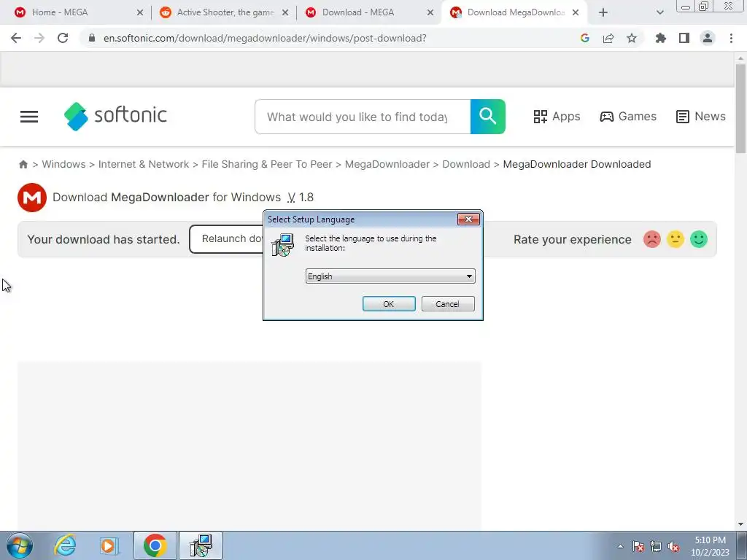Click the setup installer taskbar icon
Image resolution: width=747 pixels, height=560 pixels.
(201, 545)
